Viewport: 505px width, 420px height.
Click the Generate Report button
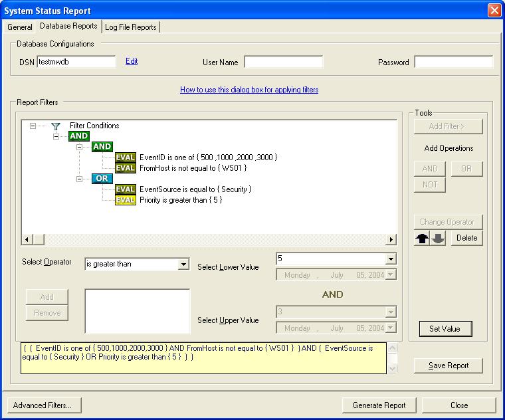click(x=379, y=405)
